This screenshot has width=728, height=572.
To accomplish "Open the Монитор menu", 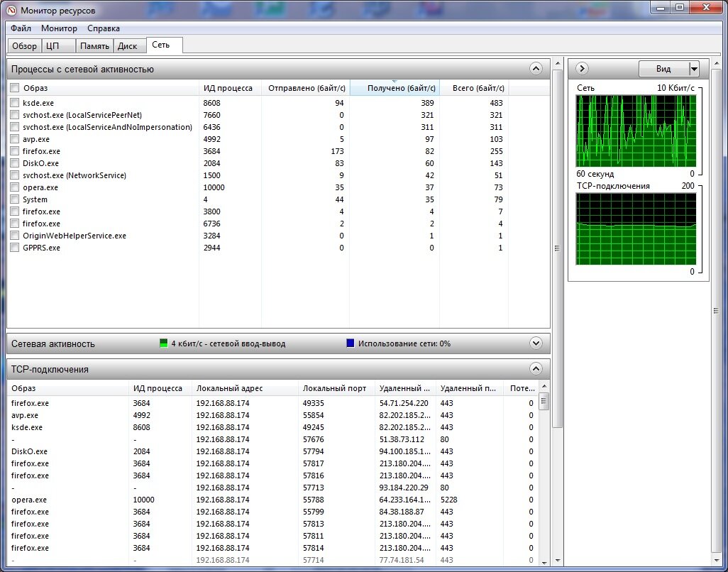I will coord(59,28).
